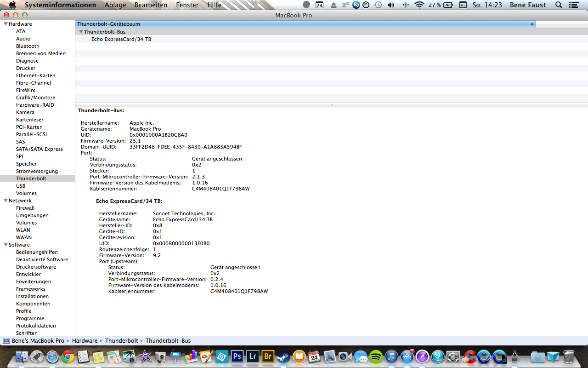Image resolution: width=588 pixels, height=368 pixels.
Task: Open Notification Center list icon
Action: click(x=573, y=5)
